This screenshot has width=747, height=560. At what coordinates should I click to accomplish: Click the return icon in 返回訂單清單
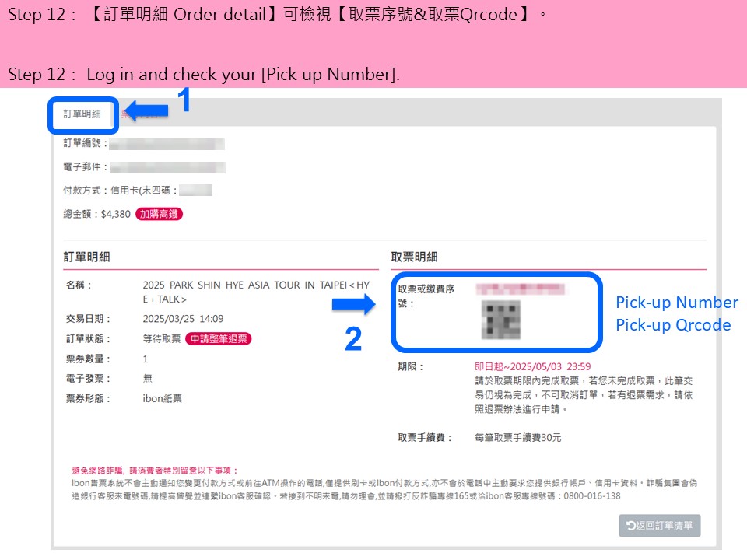(631, 525)
